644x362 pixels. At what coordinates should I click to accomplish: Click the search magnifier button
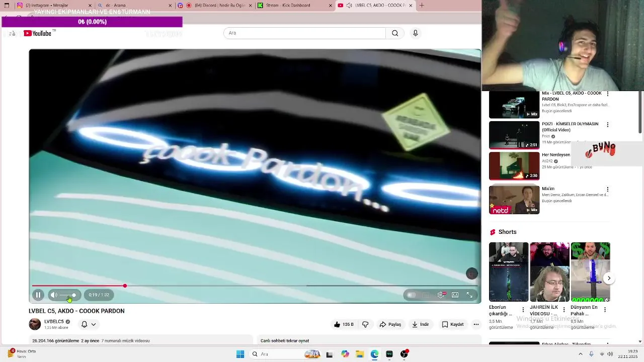pos(395,33)
